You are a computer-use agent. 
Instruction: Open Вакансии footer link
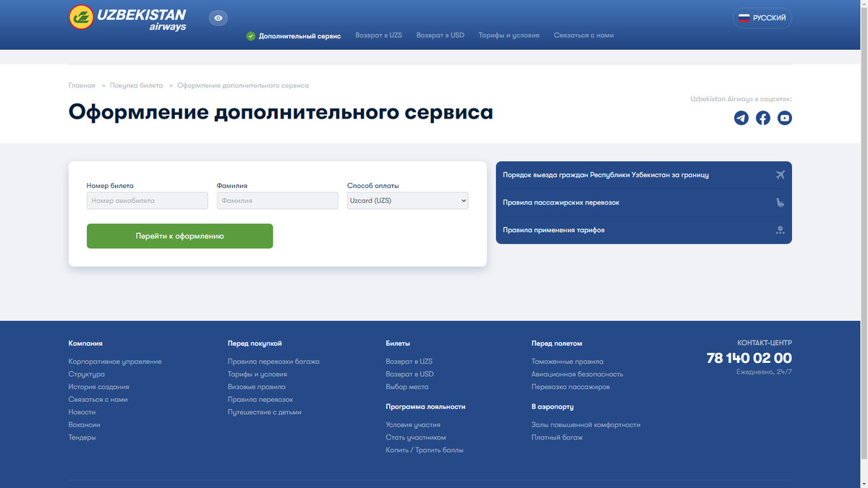tap(85, 425)
